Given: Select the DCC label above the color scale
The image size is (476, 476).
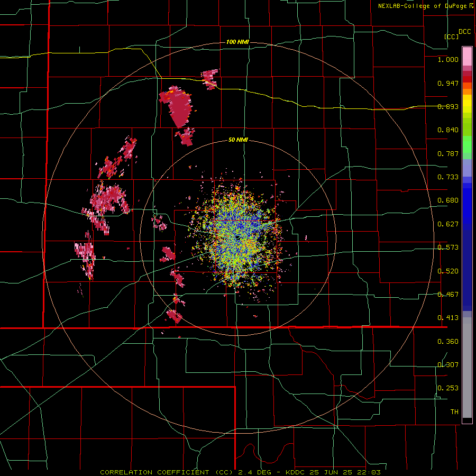Looking at the screenshot, I should [465, 32].
